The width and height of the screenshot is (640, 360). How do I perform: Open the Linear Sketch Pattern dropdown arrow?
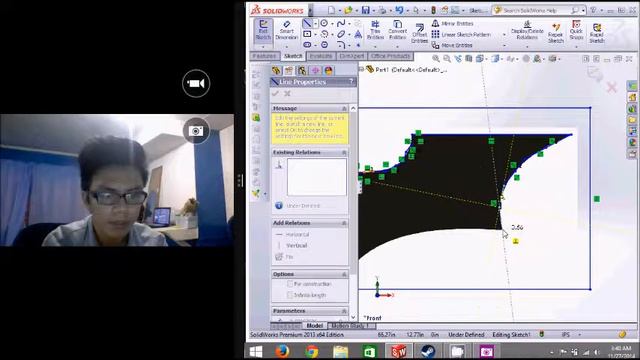tap(504, 35)
